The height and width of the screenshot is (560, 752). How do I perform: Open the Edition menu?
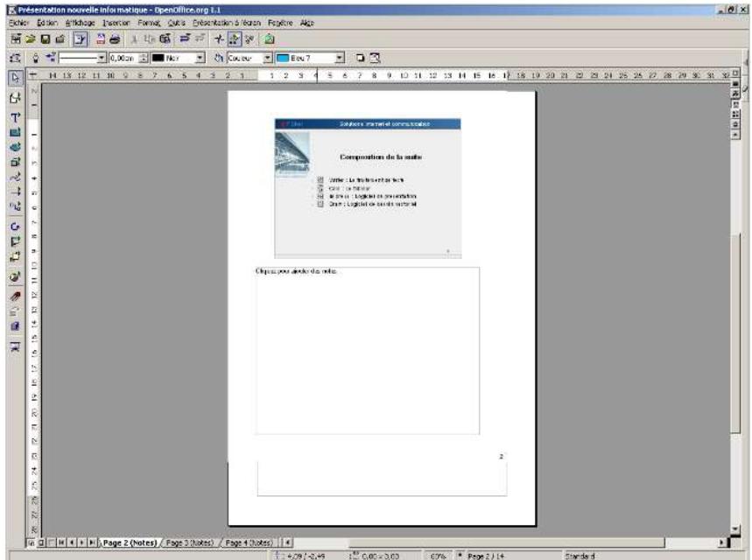point(47,23)
